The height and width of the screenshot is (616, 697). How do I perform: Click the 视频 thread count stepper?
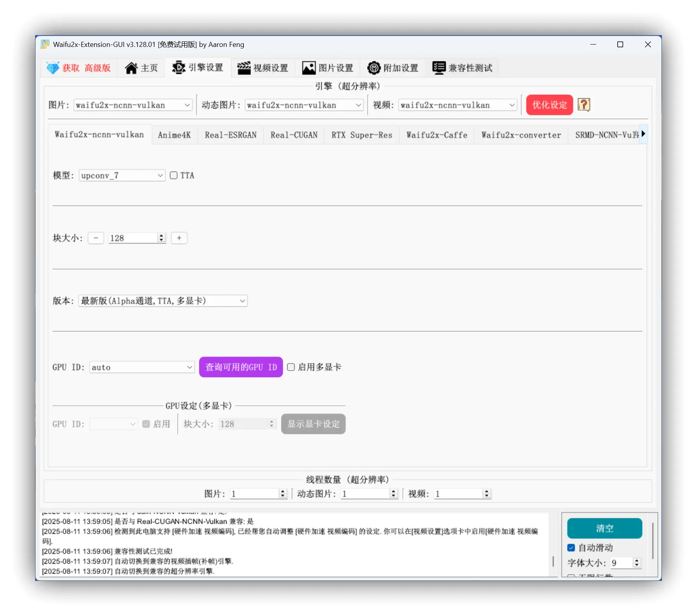[x=486, y=494]
